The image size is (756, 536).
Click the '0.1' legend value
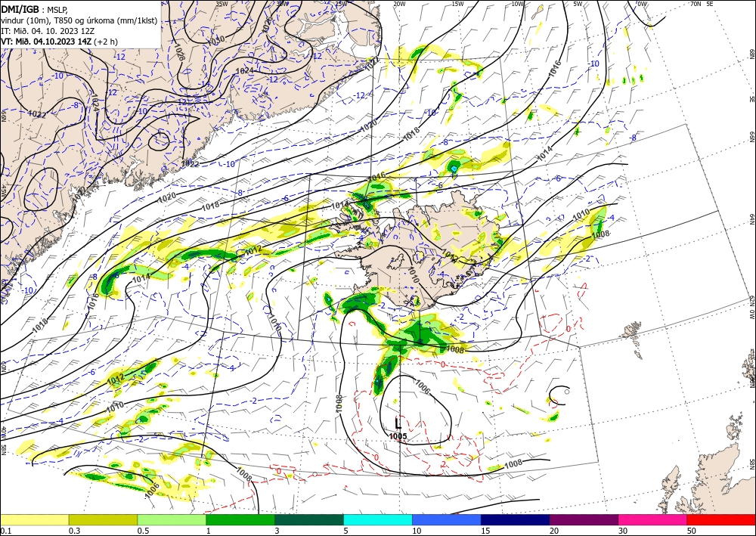click(x=5, y=531)
